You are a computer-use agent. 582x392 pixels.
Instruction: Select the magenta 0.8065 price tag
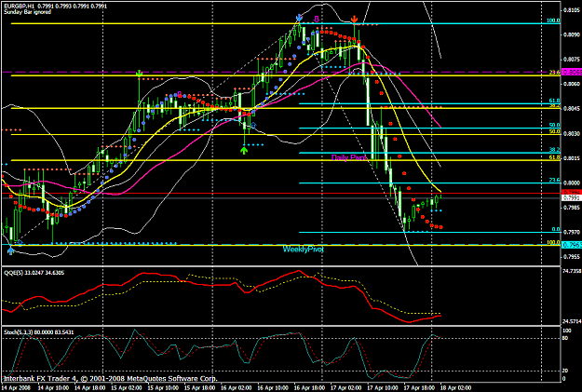click(x=572, y=72)
